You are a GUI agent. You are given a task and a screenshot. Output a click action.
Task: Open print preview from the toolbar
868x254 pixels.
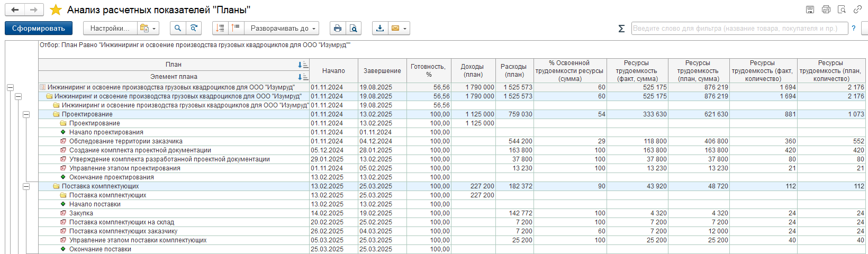(353, 28)
